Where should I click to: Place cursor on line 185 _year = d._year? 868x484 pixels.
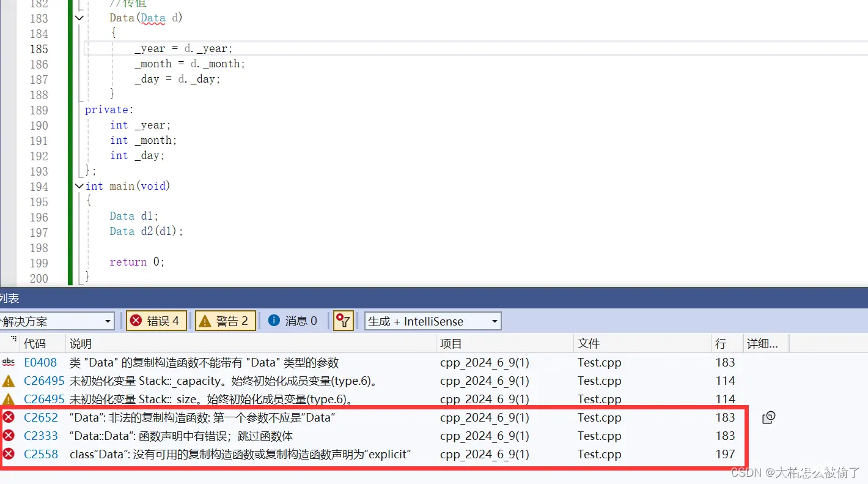click(x=184, y=48)
